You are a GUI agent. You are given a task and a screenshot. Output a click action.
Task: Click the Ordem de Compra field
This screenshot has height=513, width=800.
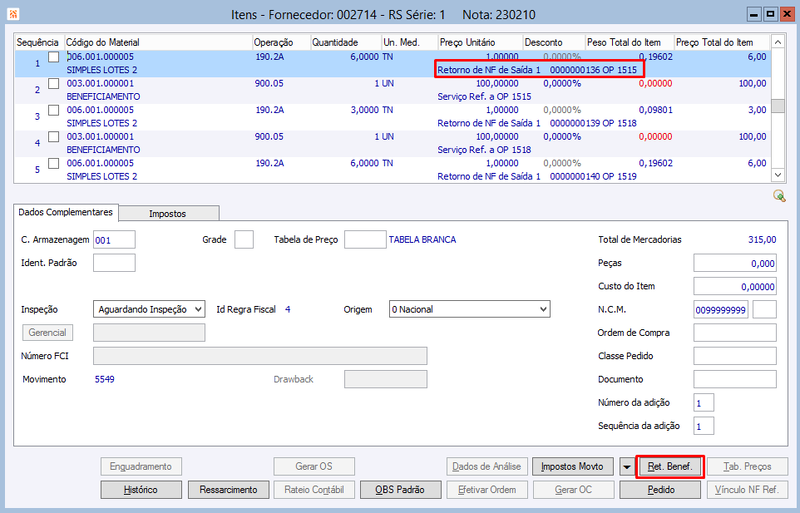pos(735,332)
